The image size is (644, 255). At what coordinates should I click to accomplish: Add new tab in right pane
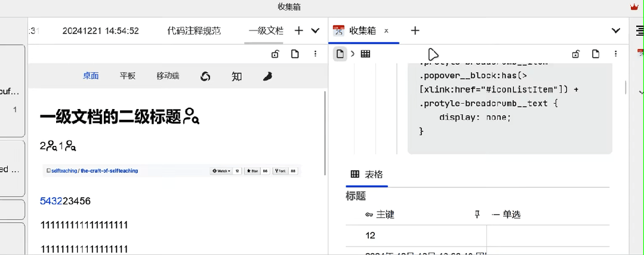click(415, 30)
